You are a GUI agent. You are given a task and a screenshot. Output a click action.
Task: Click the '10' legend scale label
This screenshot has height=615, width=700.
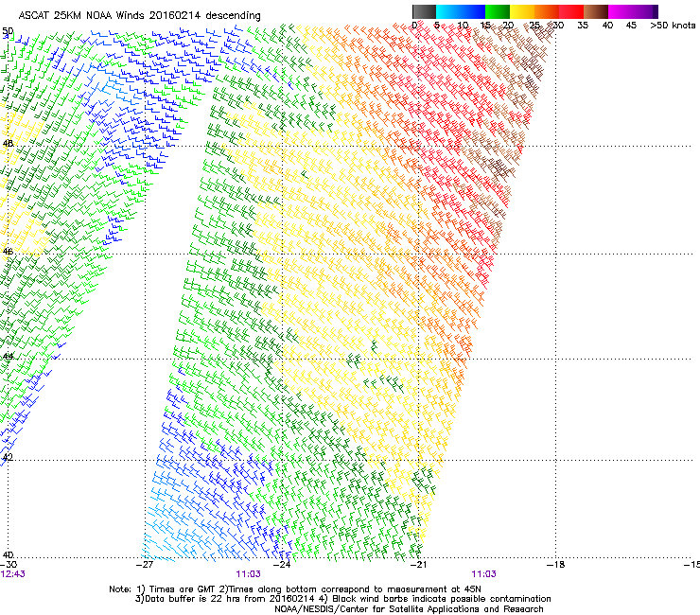point(463,26)
